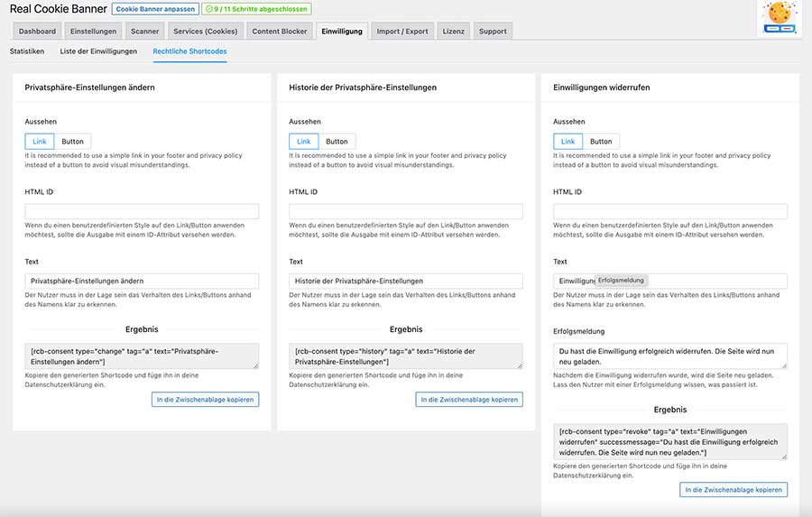The height and width of the screenshot is (517, 812).
Task: Open the Services (Cookies) tab
Action: (x=206, y=32)
